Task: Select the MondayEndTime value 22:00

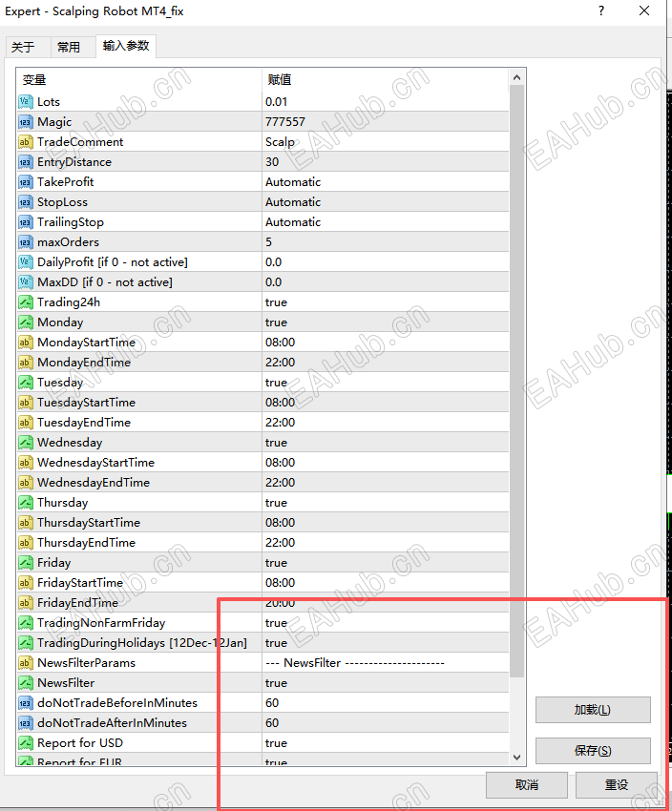Action: tap(280, 363)
